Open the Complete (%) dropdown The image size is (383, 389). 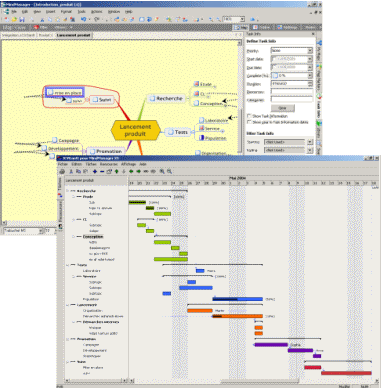[310, 75]
